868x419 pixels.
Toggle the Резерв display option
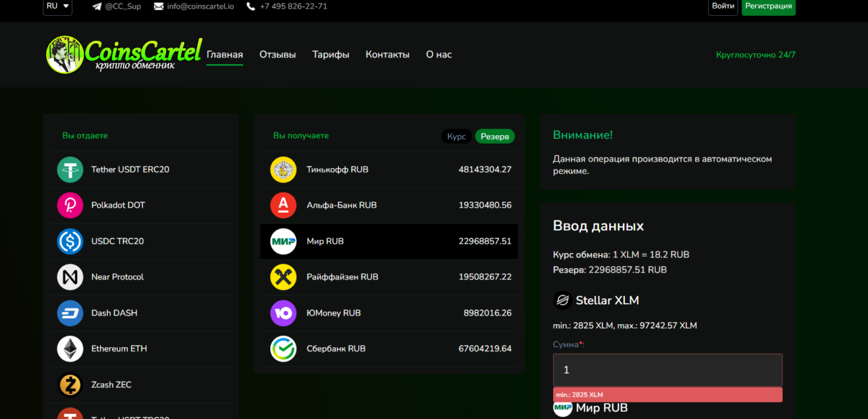coord(495,136)
